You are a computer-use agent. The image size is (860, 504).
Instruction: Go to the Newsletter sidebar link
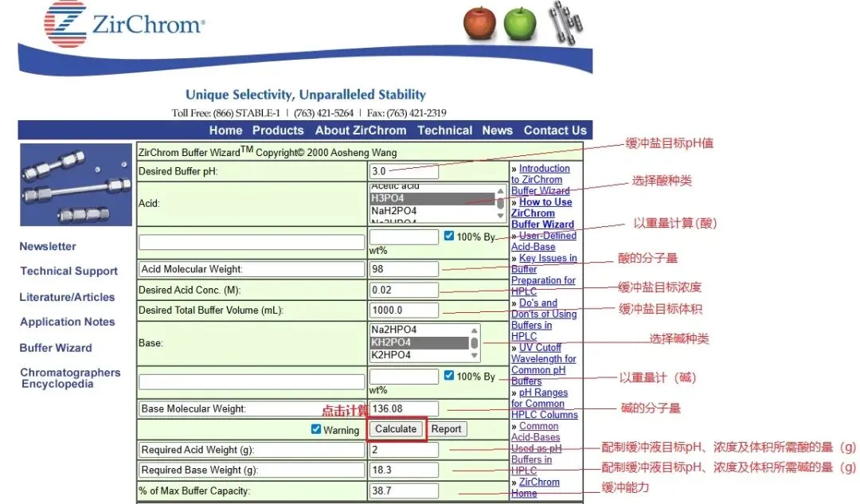pyautogui.click(x=48, y=246)
